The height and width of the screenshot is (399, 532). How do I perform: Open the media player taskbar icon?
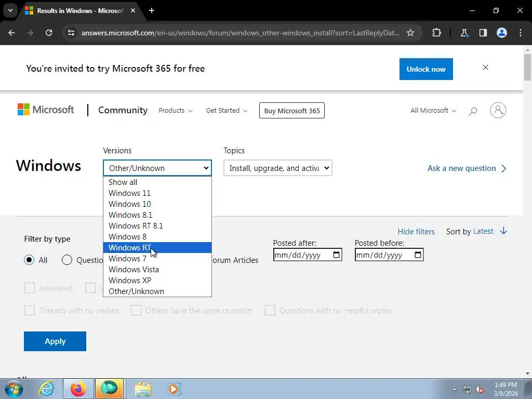click(175, 389)
